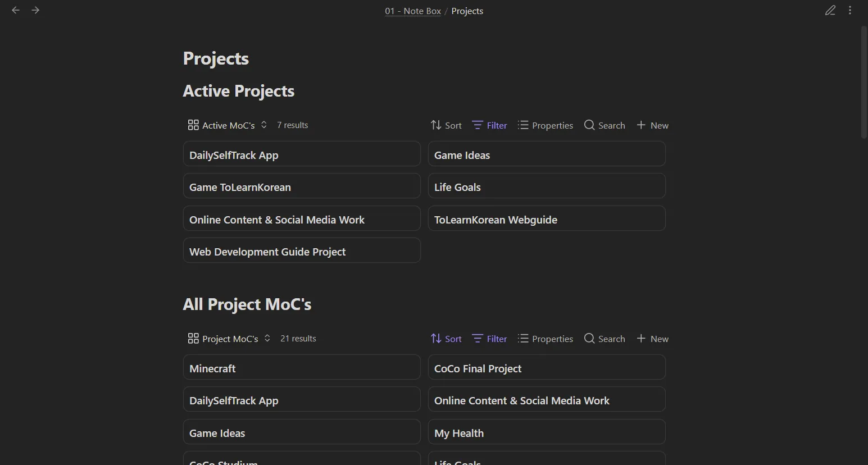Click the grid layout icon beside Active MoC's
868x465 pixels.
pos(193,125)
